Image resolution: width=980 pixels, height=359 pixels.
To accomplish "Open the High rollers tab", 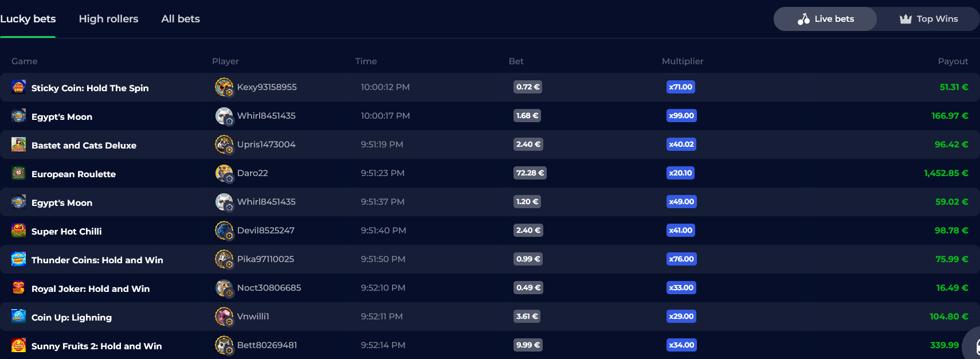I will (108, 19).
